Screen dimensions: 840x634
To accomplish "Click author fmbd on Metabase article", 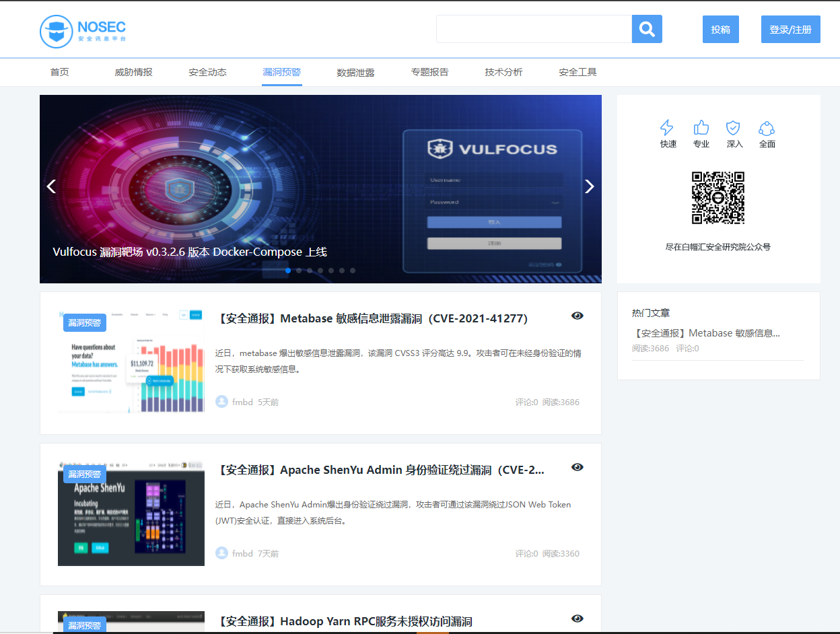I will [242, 402].
